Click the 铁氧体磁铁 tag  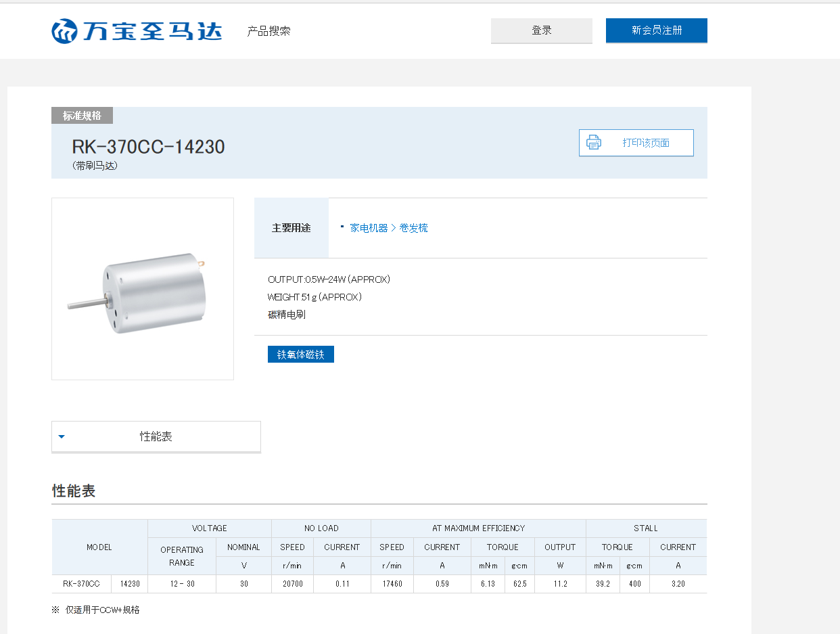[301, 355]
